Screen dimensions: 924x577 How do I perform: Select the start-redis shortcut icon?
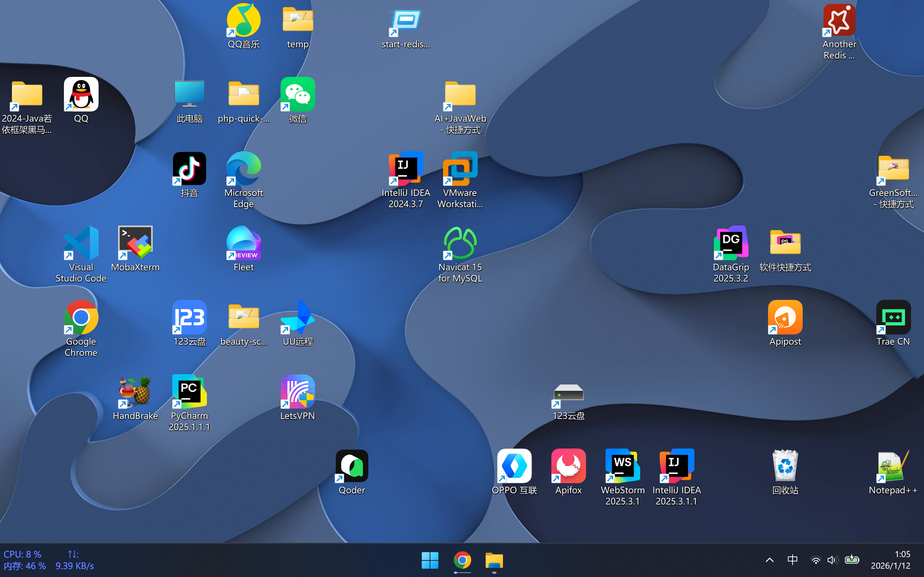405,22
